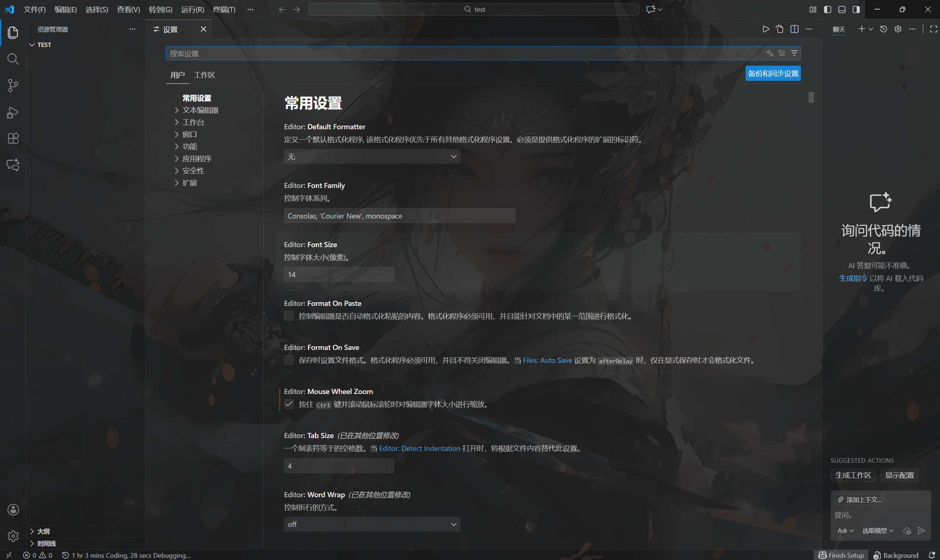Image resolution: width=940 pixels, height=560 pixels.
Task: Open the Default Formatter dropdown
Action: (371, 156)
